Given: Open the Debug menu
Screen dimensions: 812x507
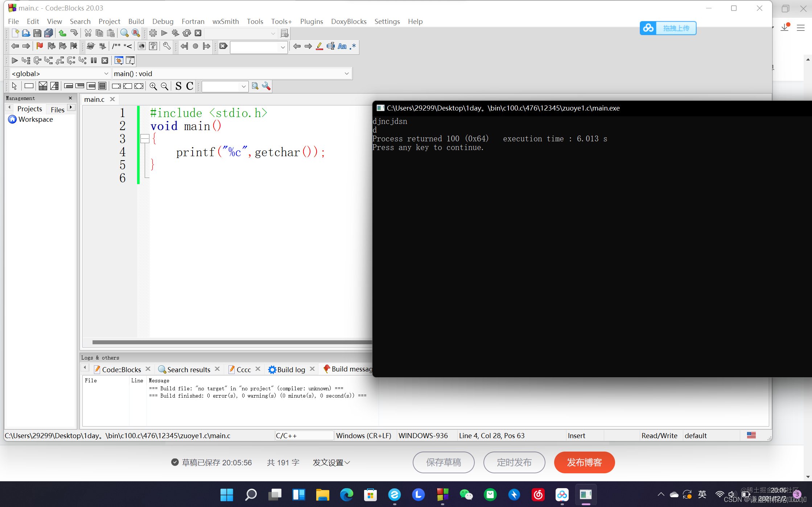Looking at the screenshot, I should (x=162, y=21).
